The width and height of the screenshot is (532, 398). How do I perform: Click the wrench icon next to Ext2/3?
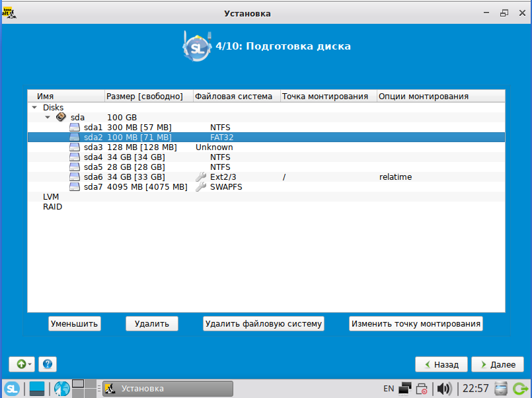(201, 177)
